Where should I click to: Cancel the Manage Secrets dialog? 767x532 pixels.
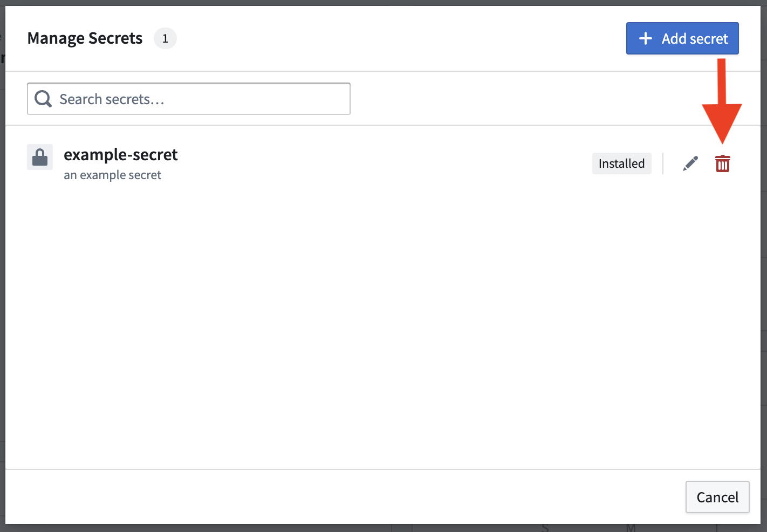[x=717, y=497]
